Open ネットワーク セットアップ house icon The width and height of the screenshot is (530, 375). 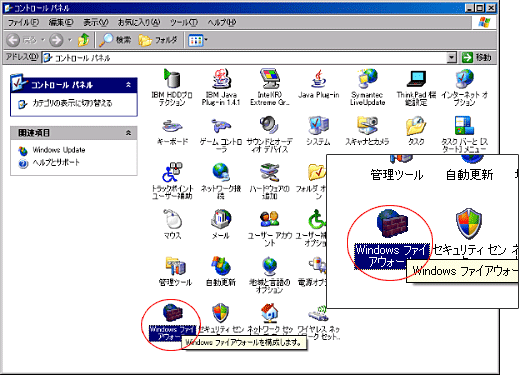click(x=269, y=312)
